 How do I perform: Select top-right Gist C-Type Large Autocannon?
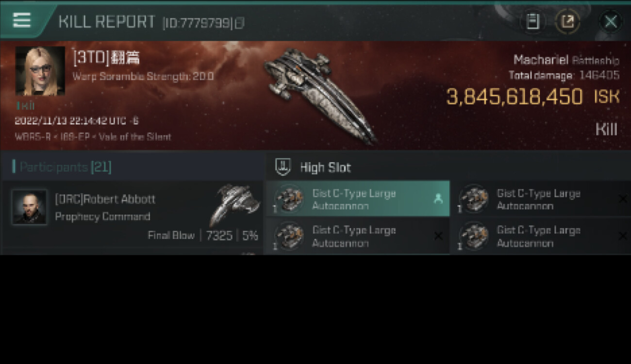coord(544,199)
